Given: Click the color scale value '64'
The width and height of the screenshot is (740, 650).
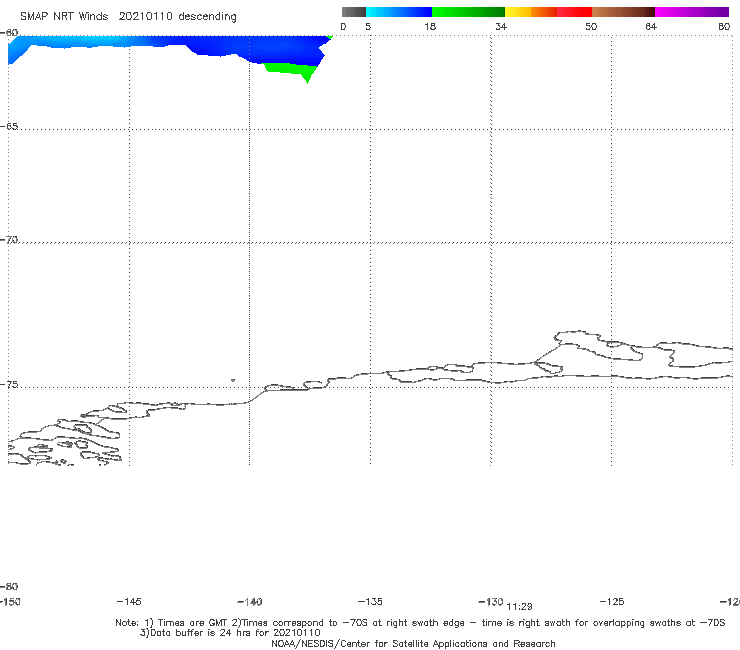Looking at the screenshot, I should tap(651, 26).
